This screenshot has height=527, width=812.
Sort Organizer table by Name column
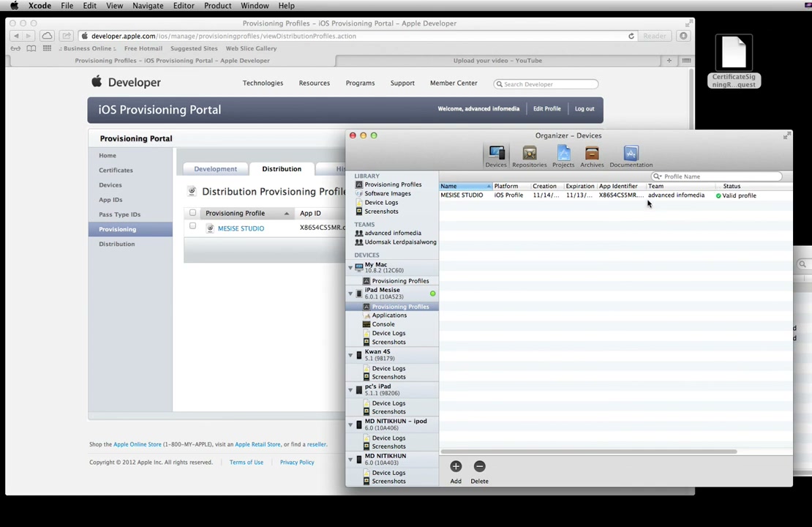(465, 186)
